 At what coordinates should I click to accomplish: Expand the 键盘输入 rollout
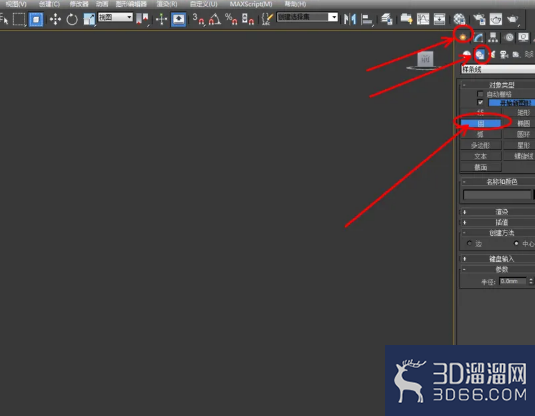(x=498, y=259)
